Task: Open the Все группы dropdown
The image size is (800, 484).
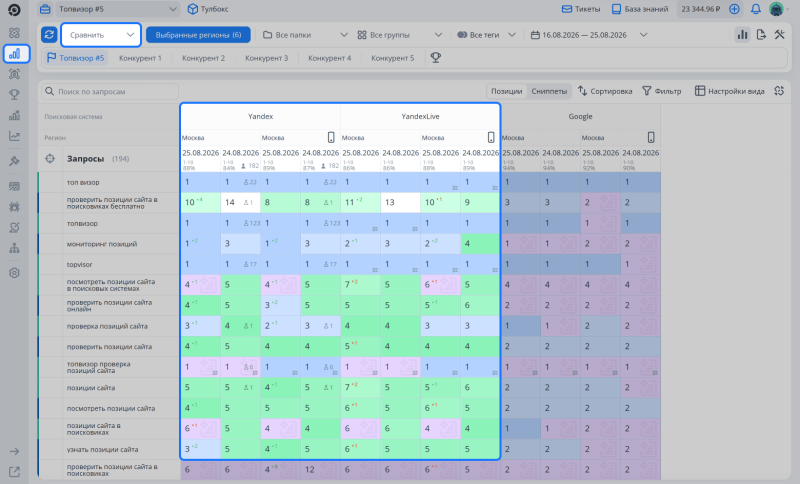Action: click(399, 35)
